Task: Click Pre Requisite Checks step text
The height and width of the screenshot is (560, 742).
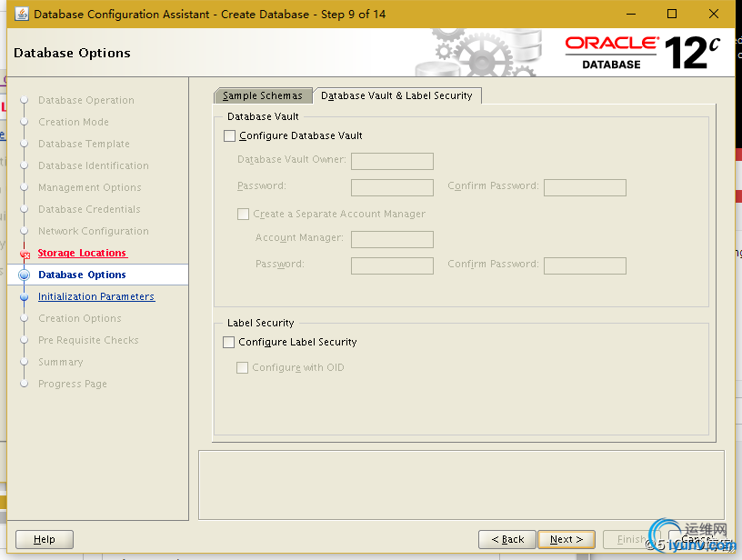Action: [x=88, y=340]
